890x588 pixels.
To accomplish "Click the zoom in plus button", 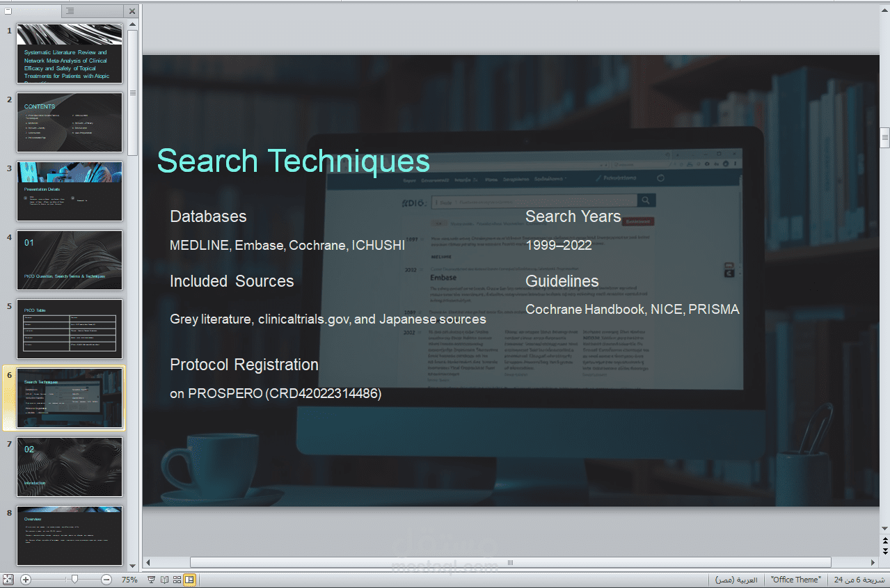I will coord(26,579).
